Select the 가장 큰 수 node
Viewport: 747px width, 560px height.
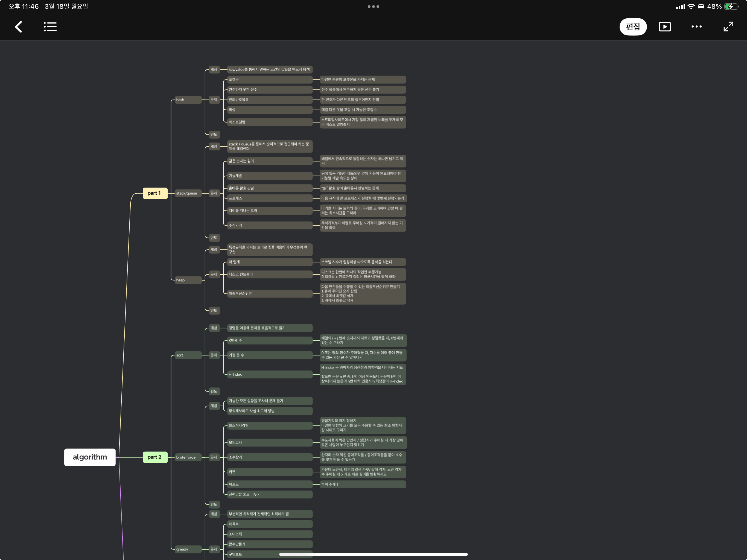(x=270, y=355)
